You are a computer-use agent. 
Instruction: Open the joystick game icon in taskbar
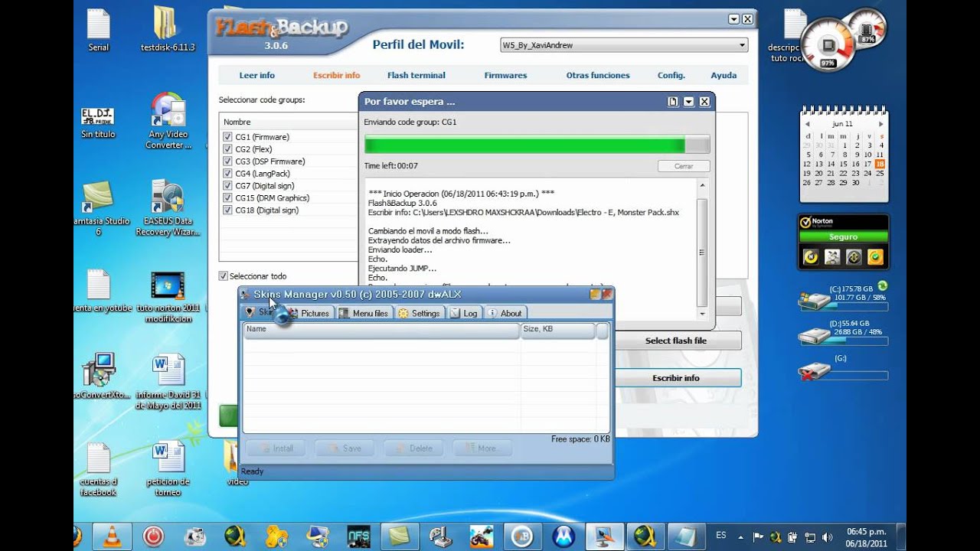click(x=440, y=535)
